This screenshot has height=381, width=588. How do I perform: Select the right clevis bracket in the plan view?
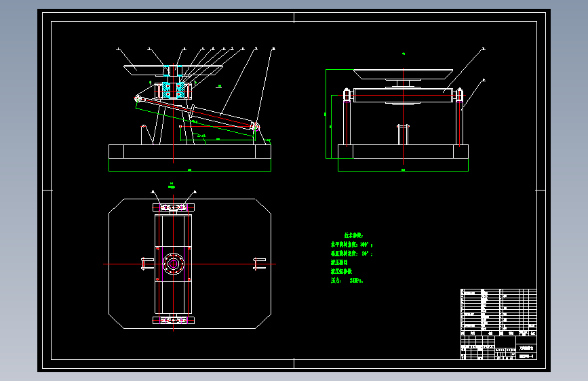[260, 264]
